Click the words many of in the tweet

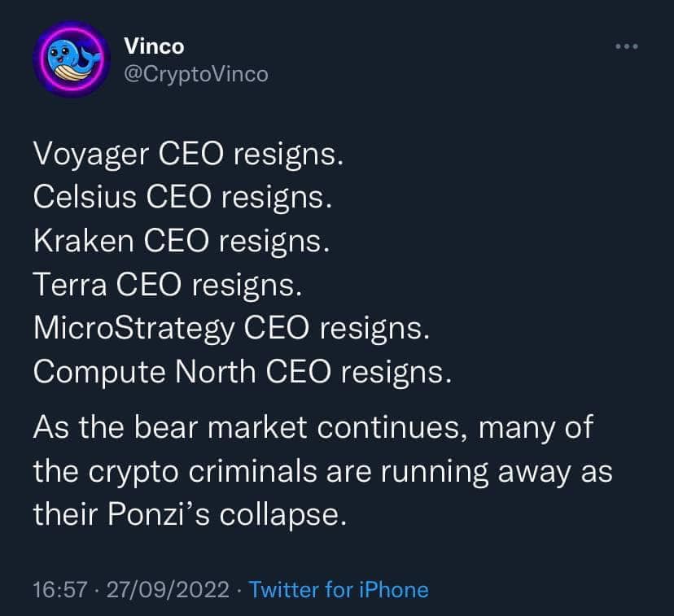tap(537, 429)
